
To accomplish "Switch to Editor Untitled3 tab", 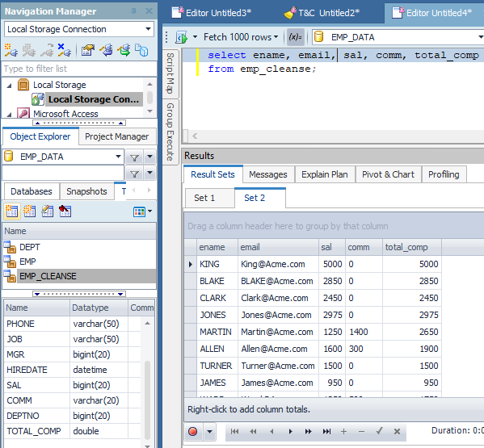I will pyautogui.click(x=212, y=13).
